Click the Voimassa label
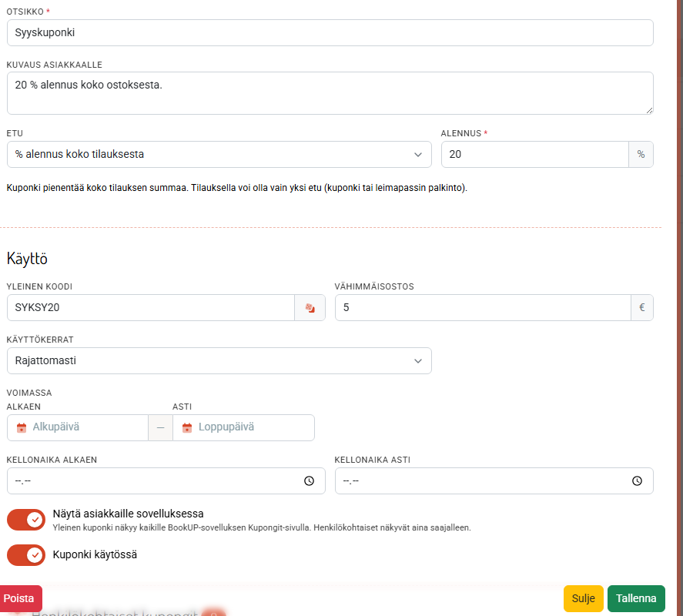Image resolution: width=683 pixels, height=616 pixels. click(29, 393)
